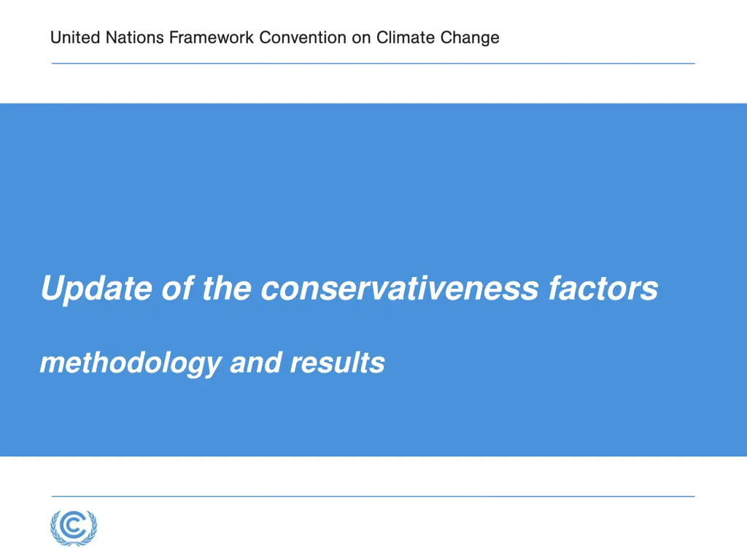
Task: Select the word "results" in the subtitle
Action: [337, 362]
